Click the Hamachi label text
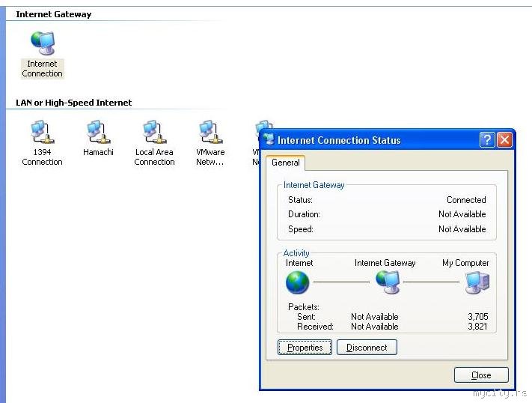 98,152
